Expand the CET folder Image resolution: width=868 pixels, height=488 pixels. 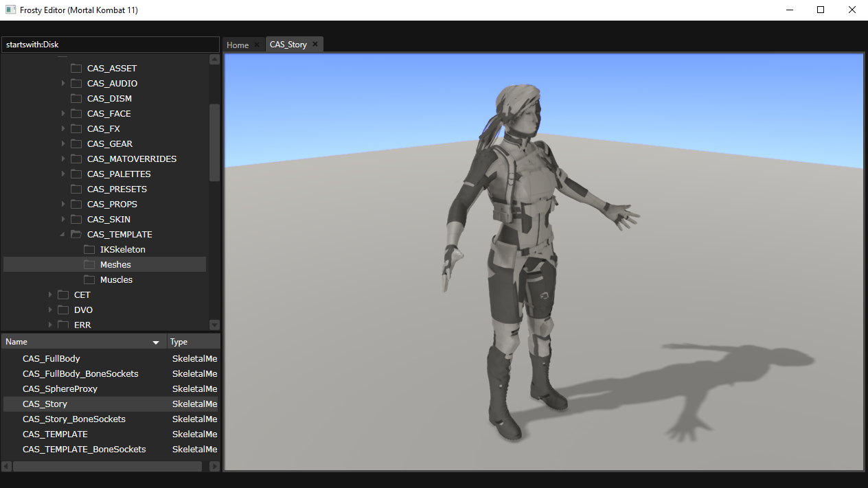click(x=50, y=295)
